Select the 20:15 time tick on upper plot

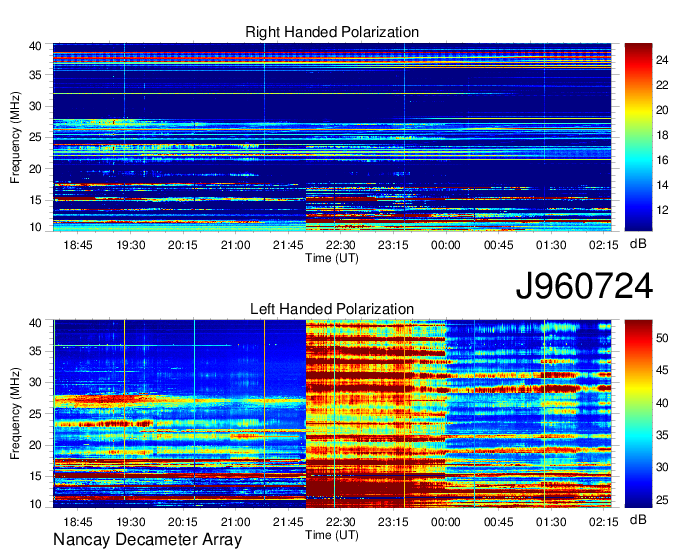tap(183, 245)
